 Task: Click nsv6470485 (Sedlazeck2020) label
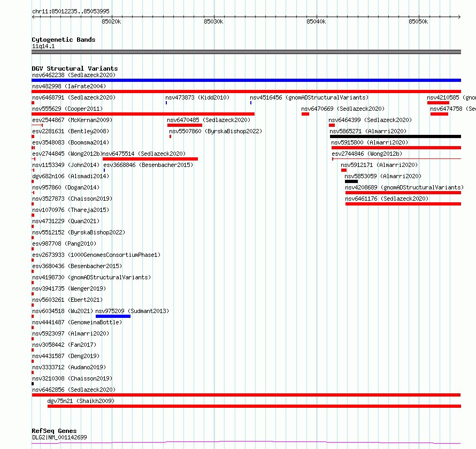pyautogui.click(x=209, y=120)
